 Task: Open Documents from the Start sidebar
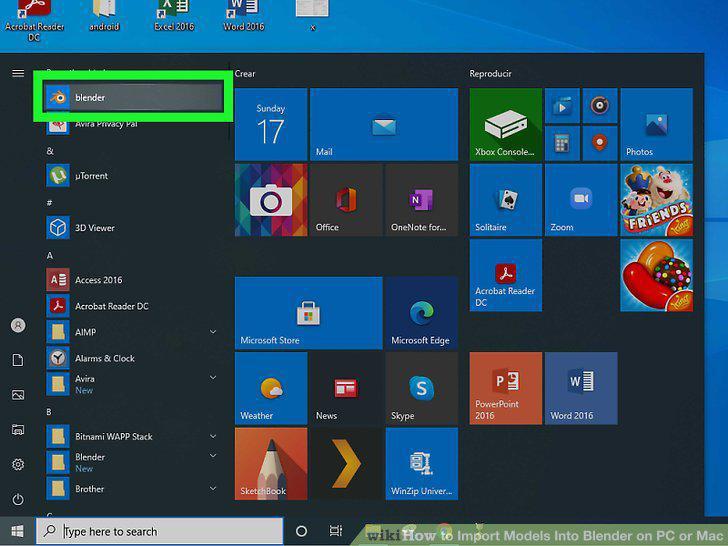[18, 360]
